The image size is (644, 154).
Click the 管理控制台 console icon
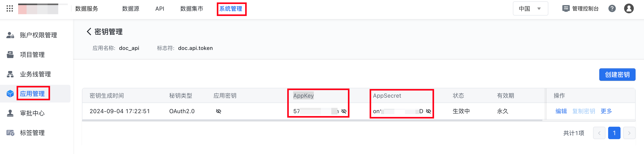(x=566, y=9)
